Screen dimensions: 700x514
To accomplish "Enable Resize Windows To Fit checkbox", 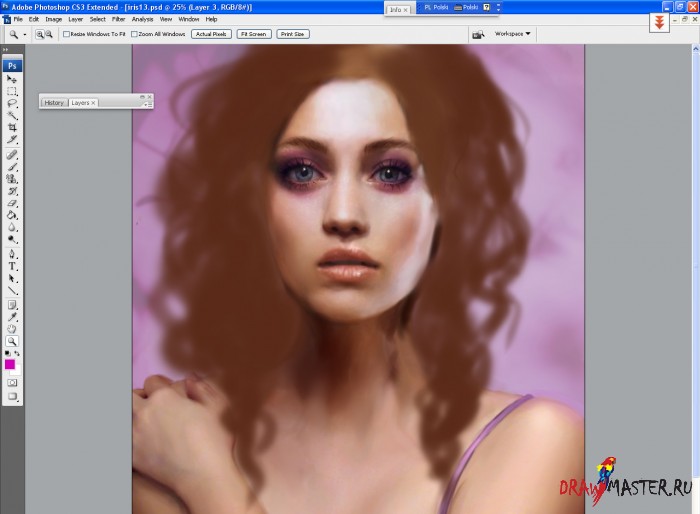I will tap(66, 34).
